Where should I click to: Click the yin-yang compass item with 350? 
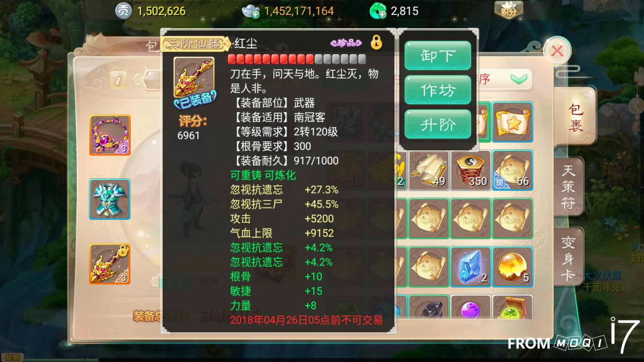click(471, 170)
